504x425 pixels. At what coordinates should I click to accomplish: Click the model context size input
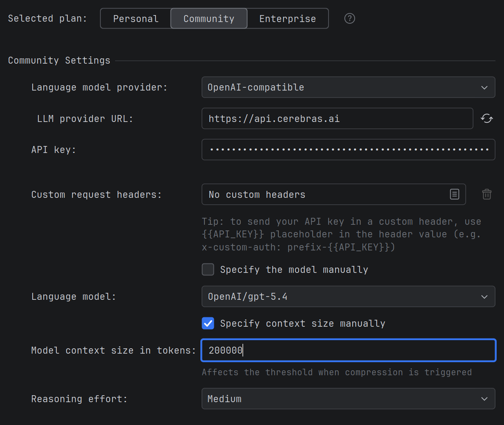348,350
